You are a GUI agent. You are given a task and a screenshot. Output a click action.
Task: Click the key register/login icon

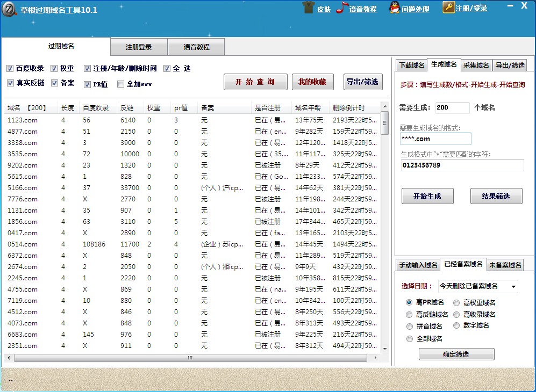pyautogui.click(x=448, y=7)
